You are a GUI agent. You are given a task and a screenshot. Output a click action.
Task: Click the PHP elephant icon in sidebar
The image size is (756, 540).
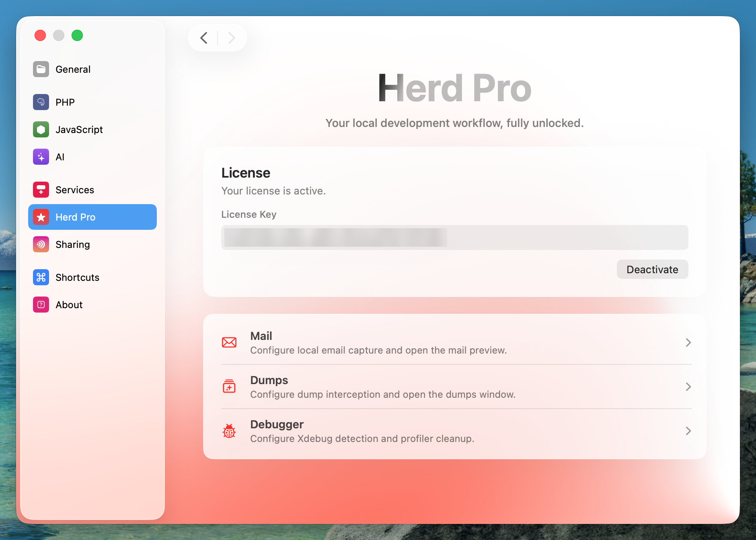[41, 102]
